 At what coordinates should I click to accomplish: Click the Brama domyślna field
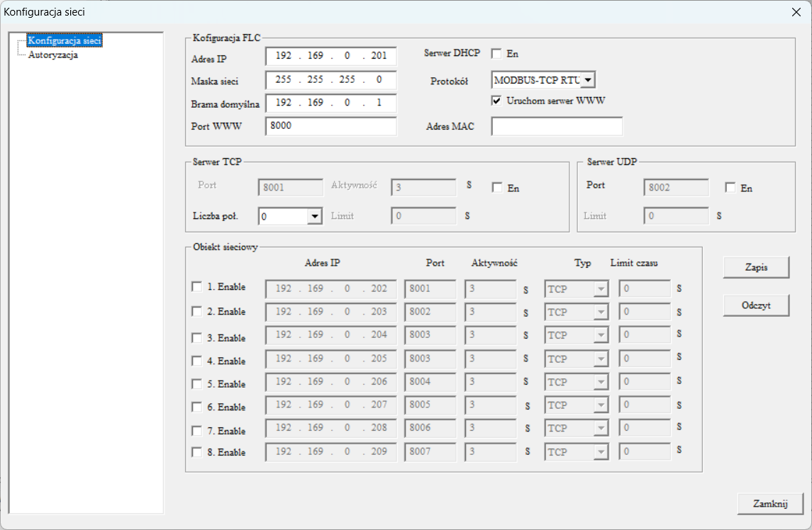click(x=331, y=103)
